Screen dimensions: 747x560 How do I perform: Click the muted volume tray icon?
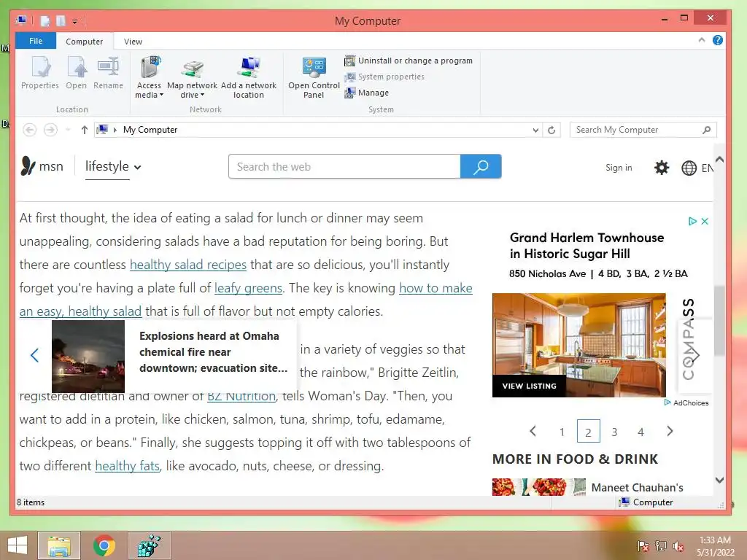tap(678, 546)
